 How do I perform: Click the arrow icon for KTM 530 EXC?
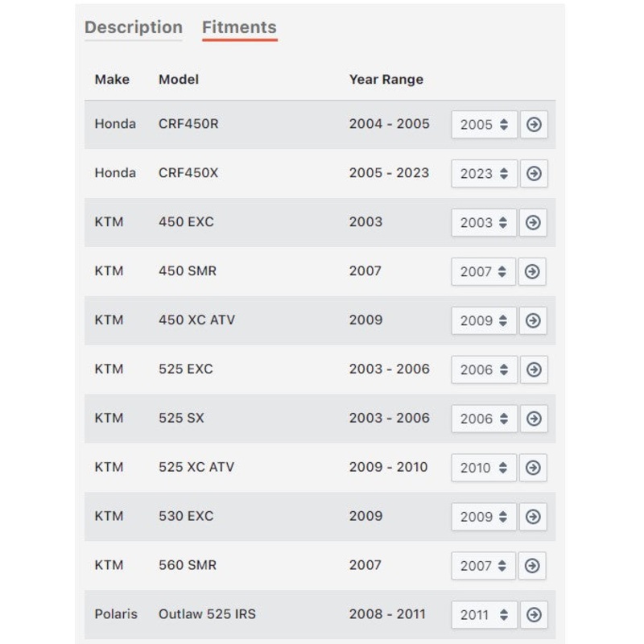point(533,517)
